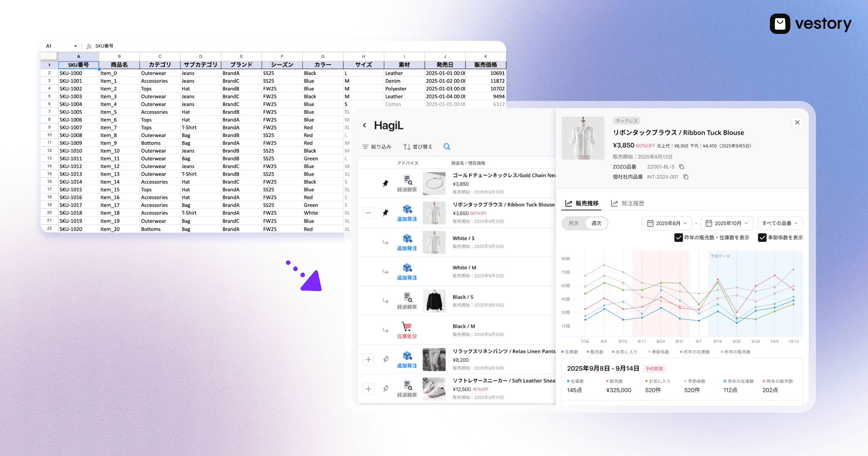Open the 2025年8月 start date dropdown
This screenshot has width=868, height=456.
click(667, 224)
